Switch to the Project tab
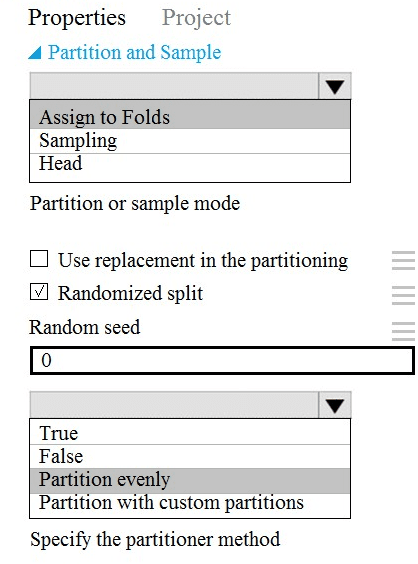The width and height of the screenshot is (418, 564). (196, 17)
